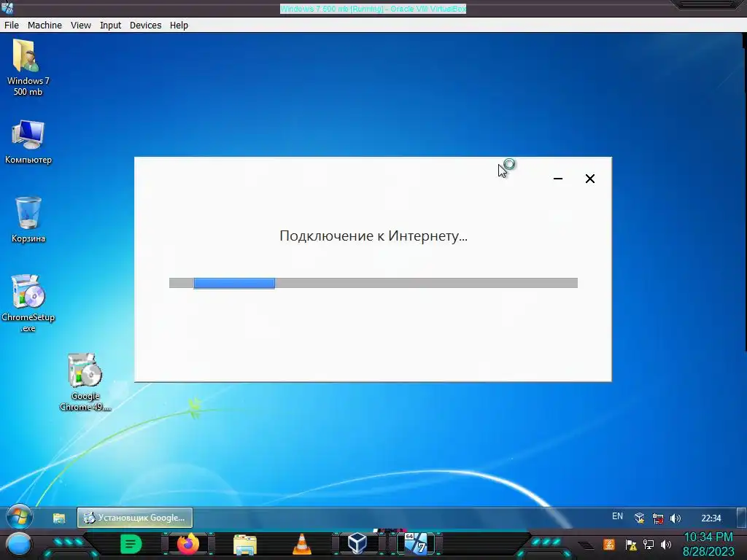The height and width of the screenshot is (560, 747).
Task: Open the Devices menu
Action: click(146, 26)
